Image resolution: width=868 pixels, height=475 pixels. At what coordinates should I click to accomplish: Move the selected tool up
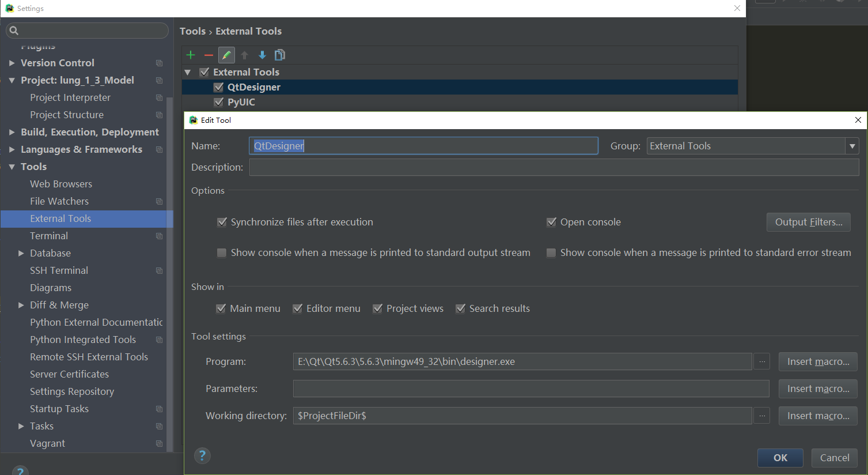point(244,55)
